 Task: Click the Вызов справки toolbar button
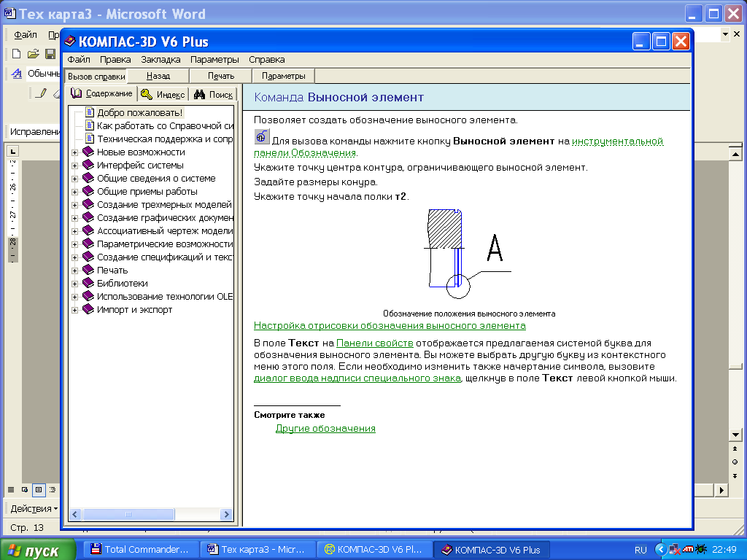click(x=96, y=76)
